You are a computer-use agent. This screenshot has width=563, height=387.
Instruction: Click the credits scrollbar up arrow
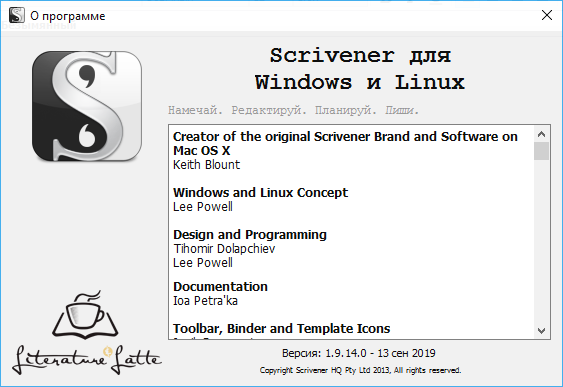(541, 134)
